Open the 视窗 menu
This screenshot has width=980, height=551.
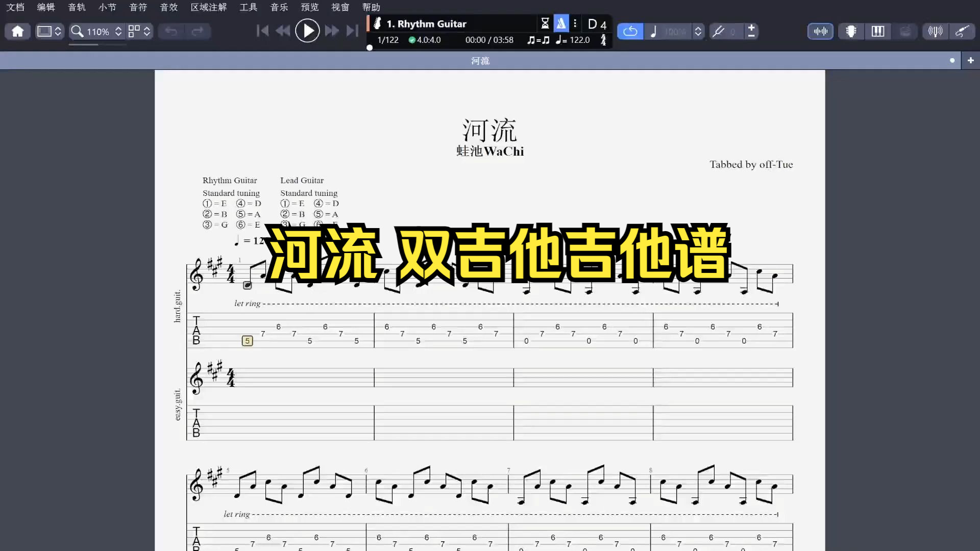(340, 7)
